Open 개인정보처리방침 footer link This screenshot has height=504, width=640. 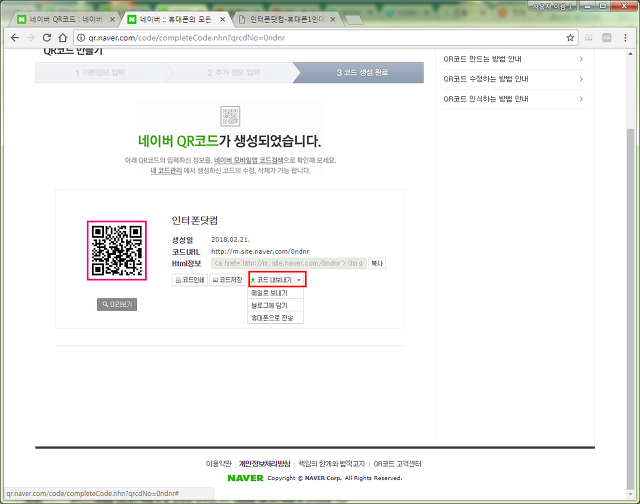264,464
